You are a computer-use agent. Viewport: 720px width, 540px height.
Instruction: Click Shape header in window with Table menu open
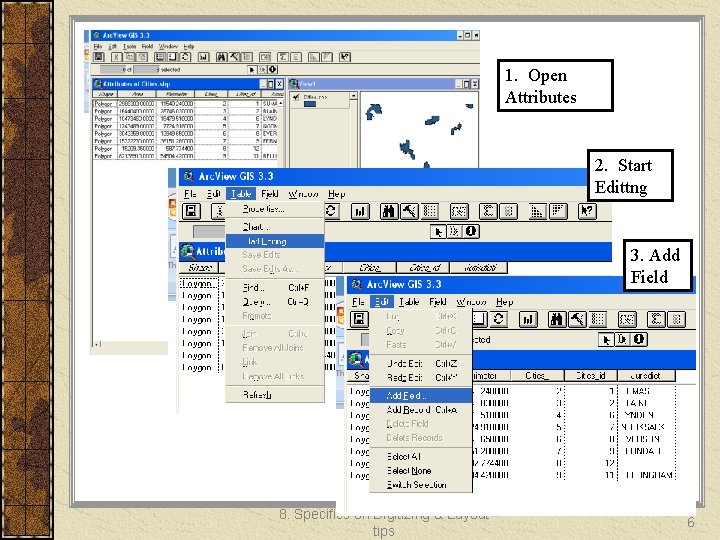tap(200, 268)
